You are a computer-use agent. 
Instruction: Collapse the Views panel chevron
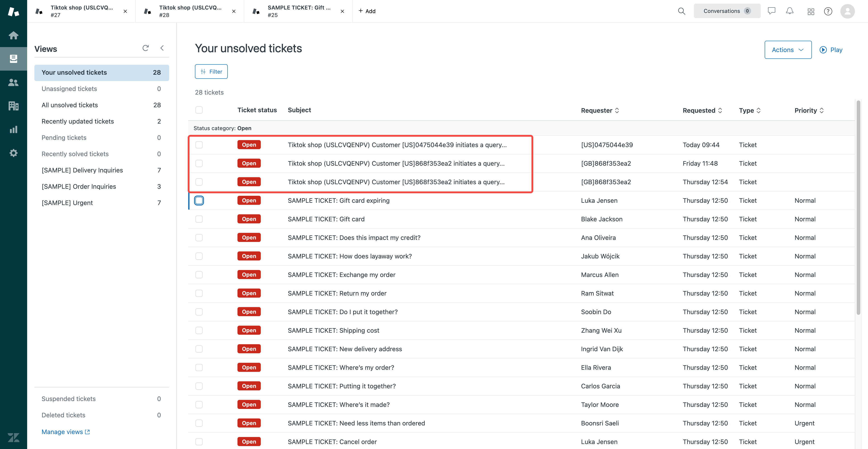tap(162, 48)
